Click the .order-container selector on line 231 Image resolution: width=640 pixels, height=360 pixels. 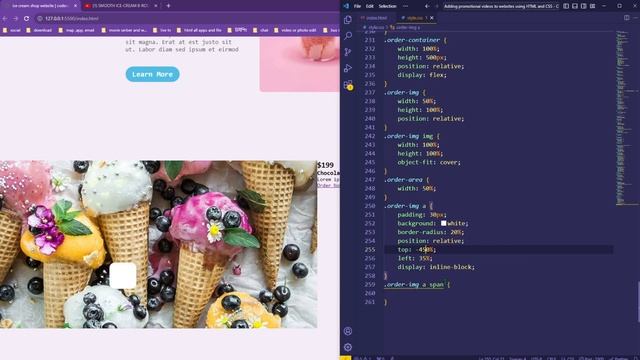pos(412,40)
